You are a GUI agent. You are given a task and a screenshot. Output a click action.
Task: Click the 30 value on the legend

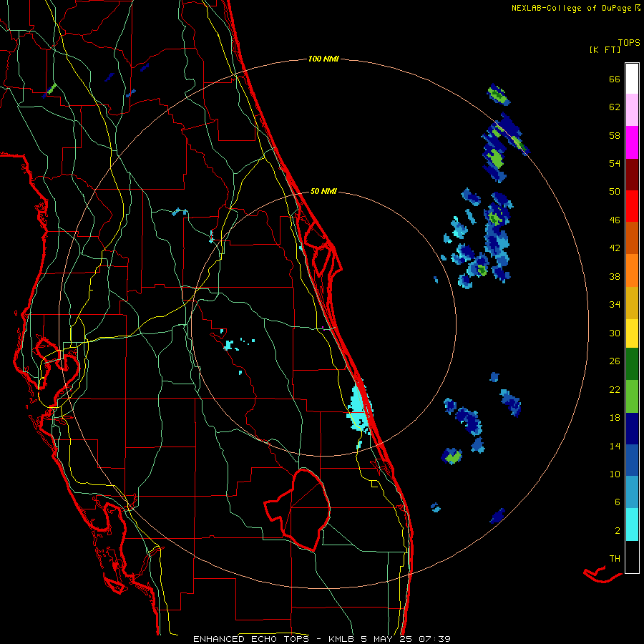coord(615,333)
